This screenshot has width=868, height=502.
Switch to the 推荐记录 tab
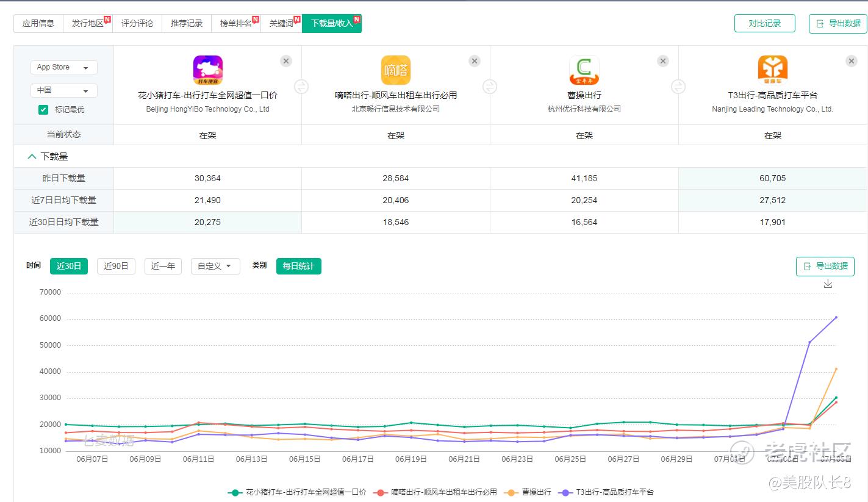tap(187, 24)
